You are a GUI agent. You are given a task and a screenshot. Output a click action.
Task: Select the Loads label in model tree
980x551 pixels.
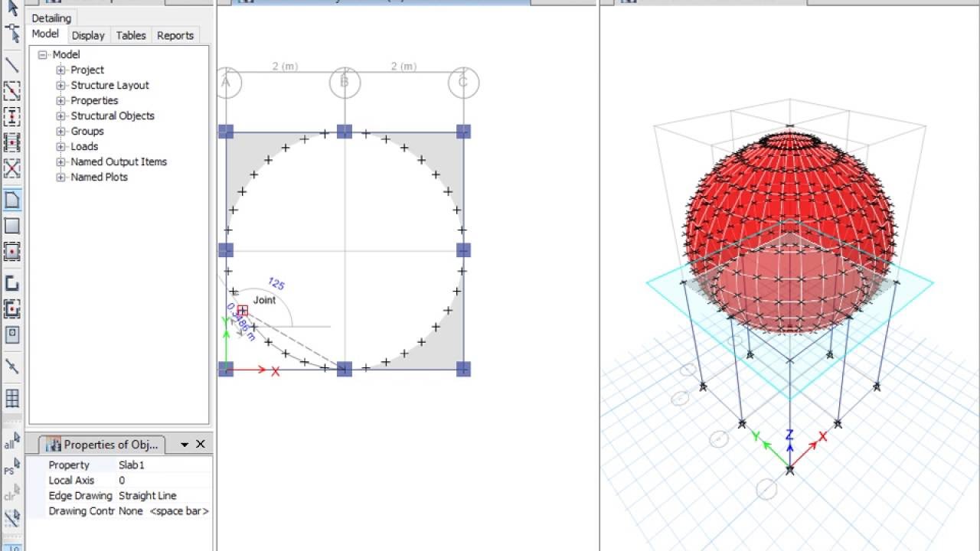tap(84, 146)
